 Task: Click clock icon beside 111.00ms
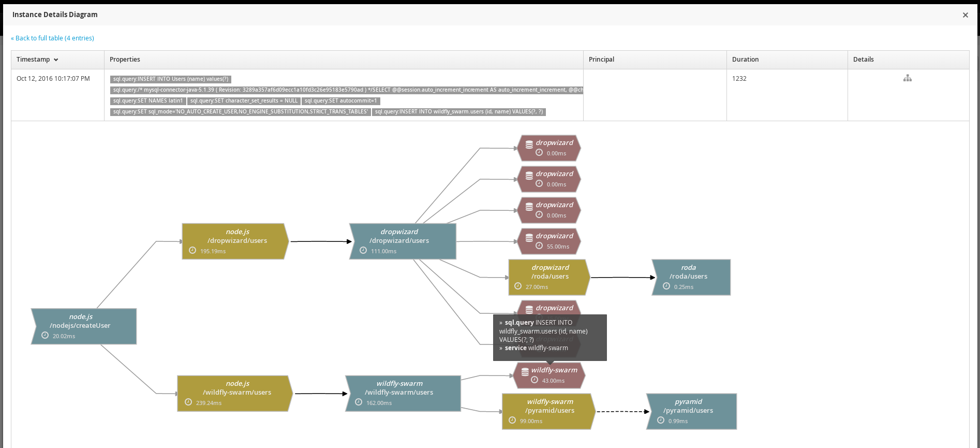[363, 251]
